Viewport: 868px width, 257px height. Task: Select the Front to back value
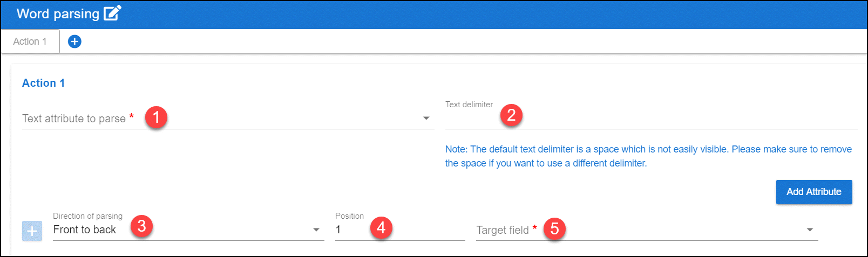84,230
